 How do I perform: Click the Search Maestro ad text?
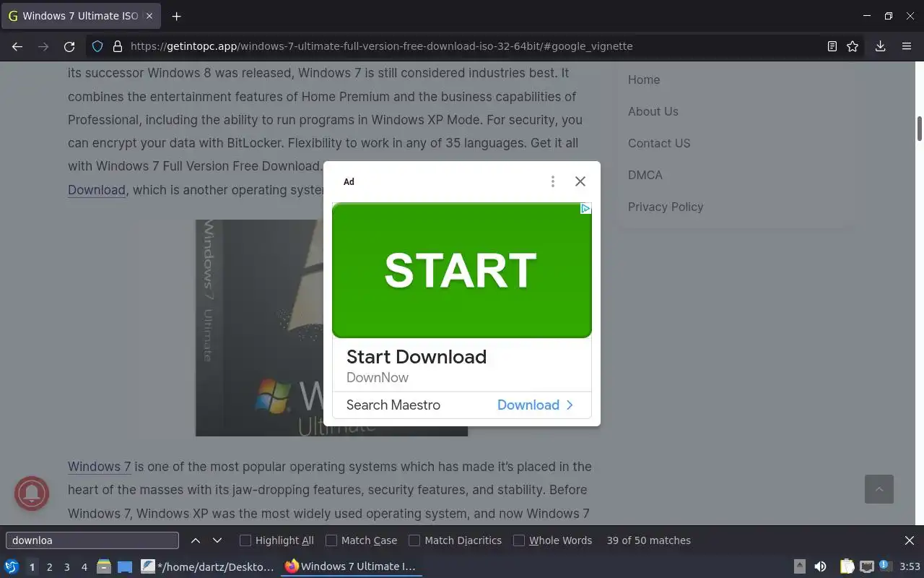tap(393, 405)
